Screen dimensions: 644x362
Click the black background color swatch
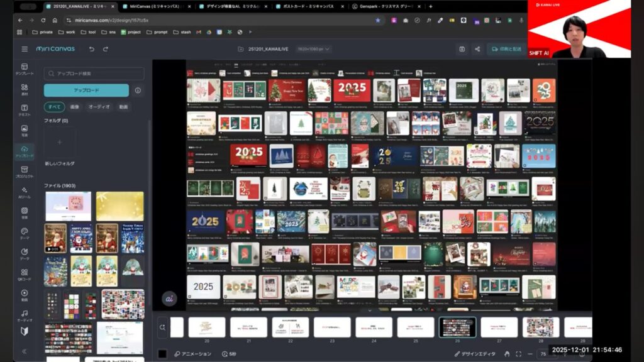click(162, 354)
